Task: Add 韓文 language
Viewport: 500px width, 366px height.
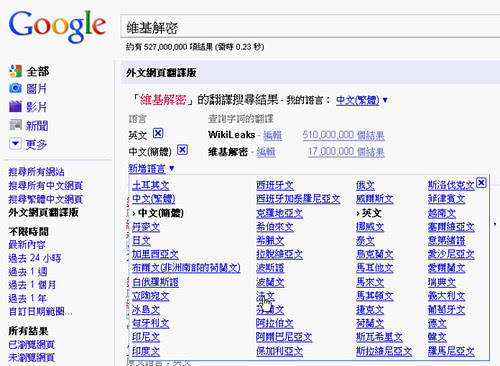Action: [437, 337]
